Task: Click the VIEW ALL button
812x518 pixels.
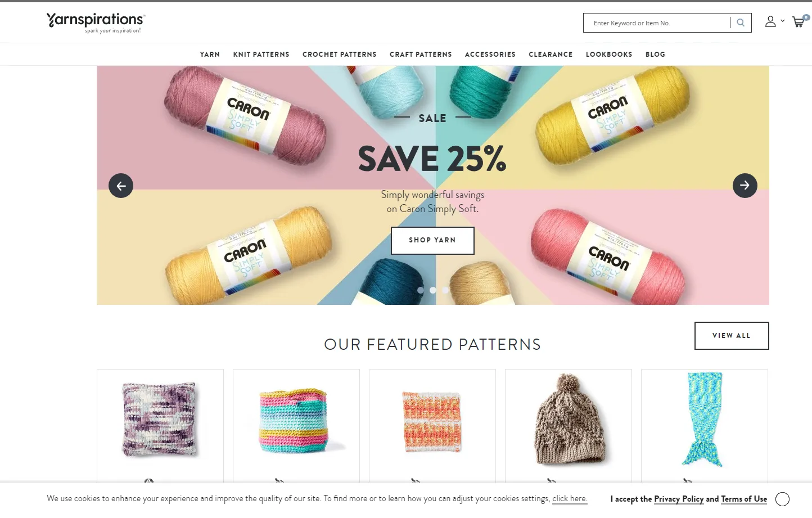Action: click(x=732, y=336)
